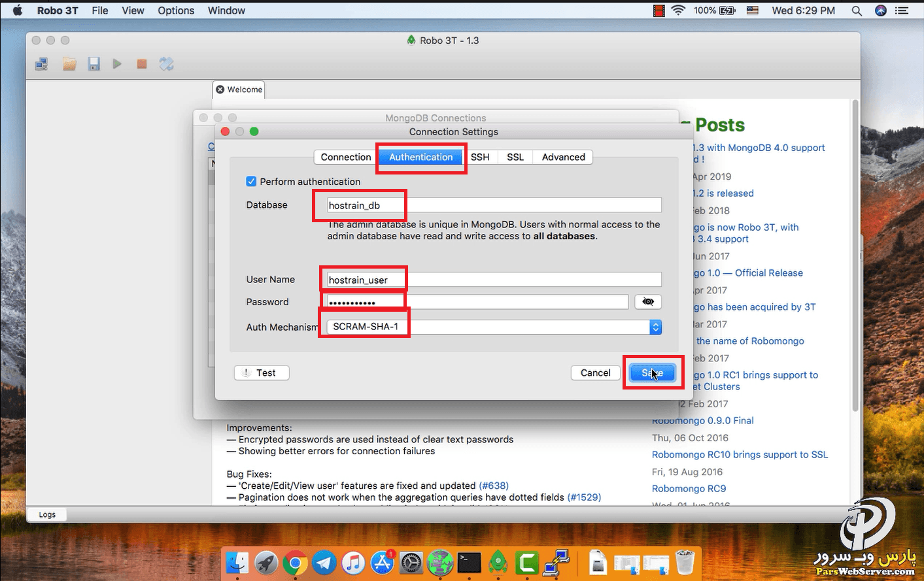Screen dimensions: 924x581
Task: Save the connection settings
Action: tap(652, 373)
